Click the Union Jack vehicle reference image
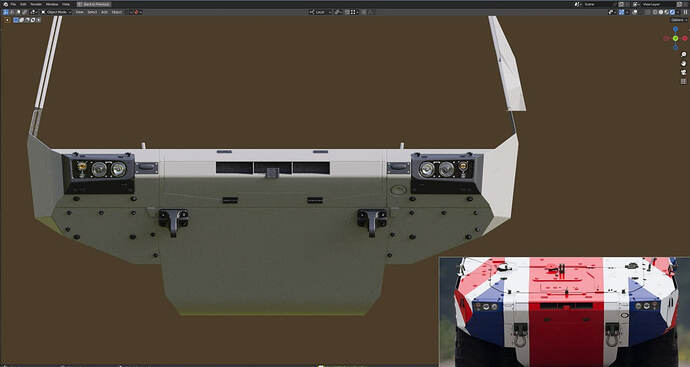Image resolution: width=690 pixels, height=367 pixels. click(564, 312)
